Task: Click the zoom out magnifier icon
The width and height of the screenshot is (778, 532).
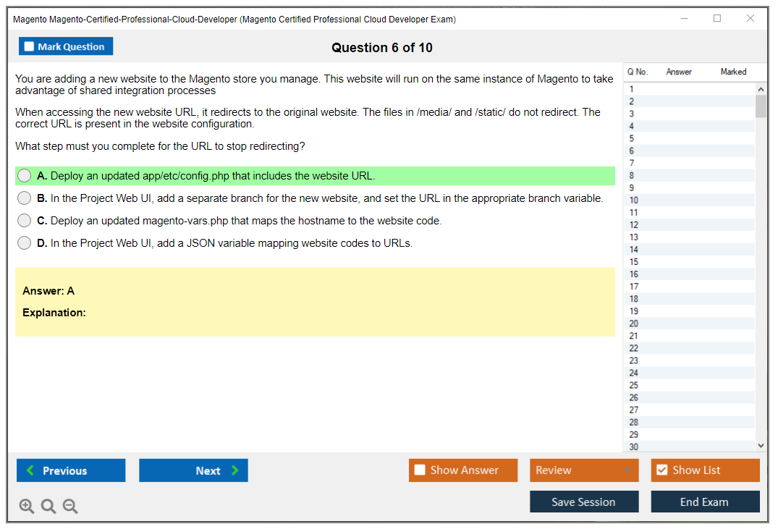Action: point(70,507)
